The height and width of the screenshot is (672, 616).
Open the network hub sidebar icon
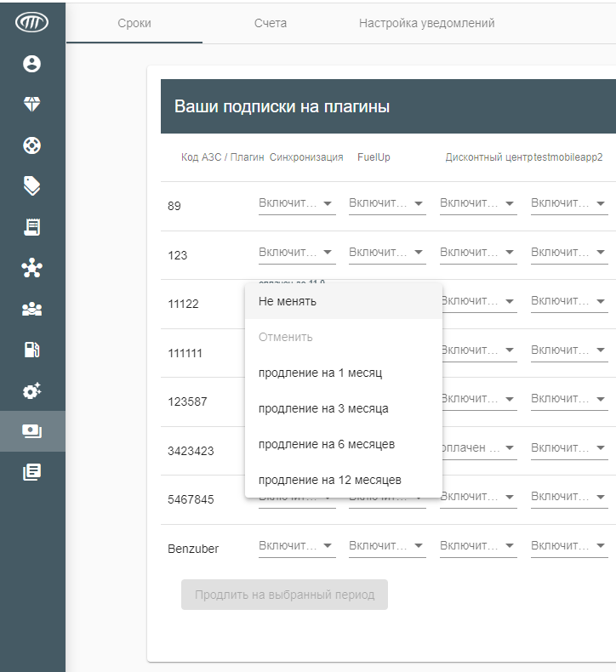[x=31, y=268]
